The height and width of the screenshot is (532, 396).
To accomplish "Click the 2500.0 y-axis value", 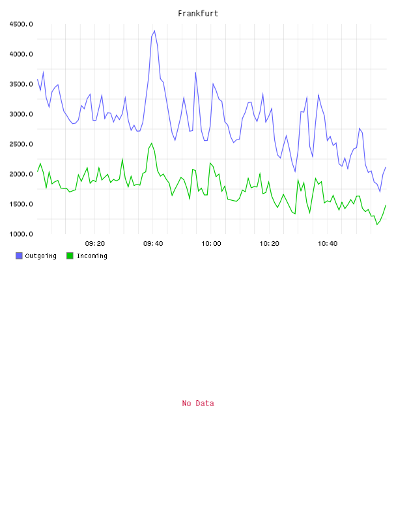I will tap(21, 144).
